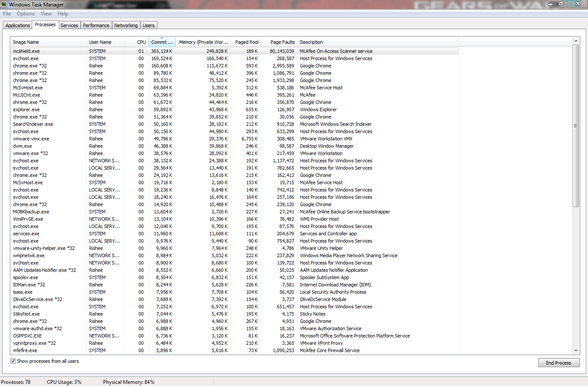Screen dimensions: 588x386
Task: Select the services.exe process
Action: tap(235, 234)
